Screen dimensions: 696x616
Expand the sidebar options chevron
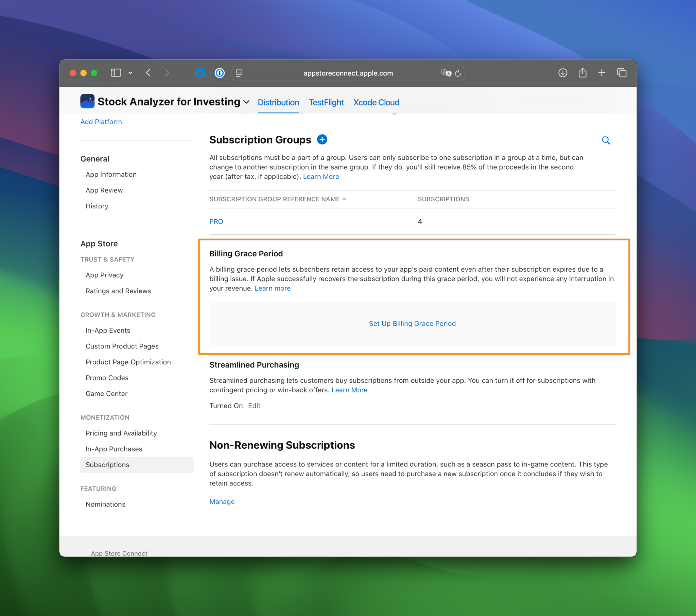[130, 72]
